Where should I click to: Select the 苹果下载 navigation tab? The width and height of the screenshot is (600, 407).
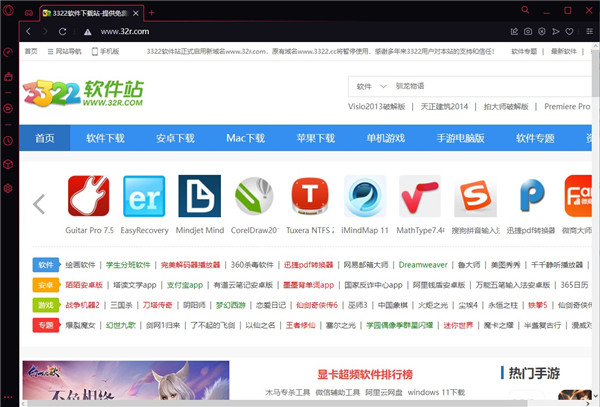(316, 138)
